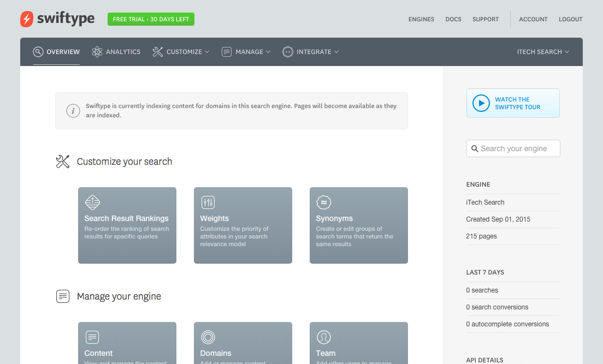Click the ENGINE section label
This screenshot has height=364, width=603.
[x=478, y=184]
